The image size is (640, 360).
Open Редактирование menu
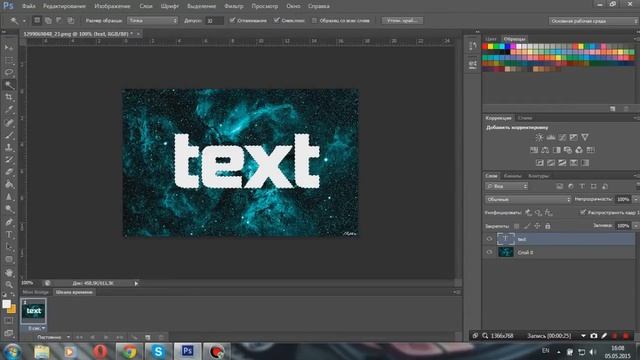(64, 6)
